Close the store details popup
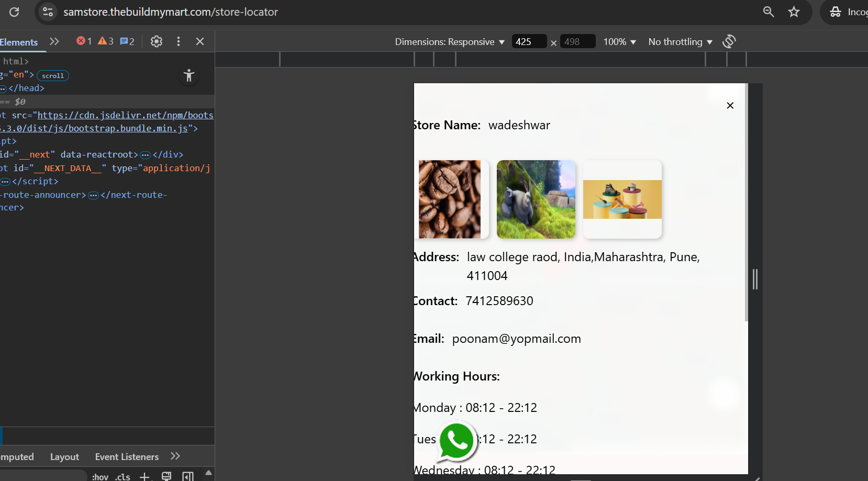This screenshot has width=868, height=481. 730,106
